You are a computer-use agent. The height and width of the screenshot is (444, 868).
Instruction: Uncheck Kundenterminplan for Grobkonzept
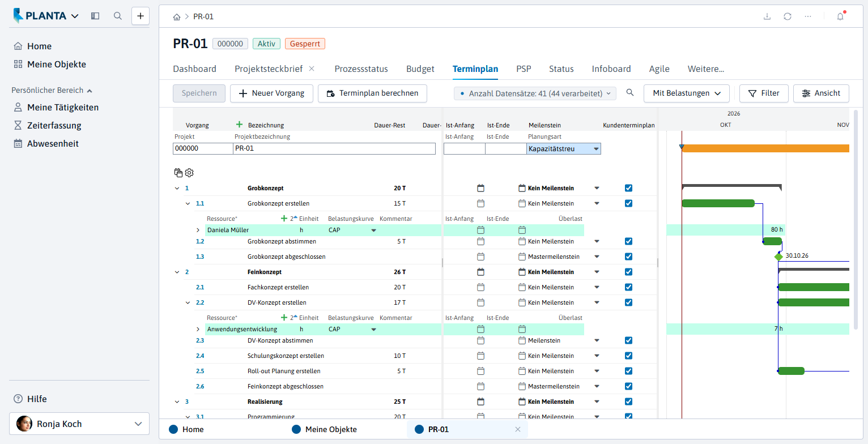[628, 188]
